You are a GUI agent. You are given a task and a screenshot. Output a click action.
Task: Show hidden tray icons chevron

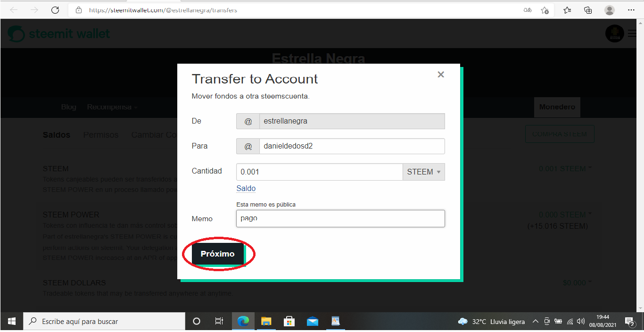(x=535, y=322)
